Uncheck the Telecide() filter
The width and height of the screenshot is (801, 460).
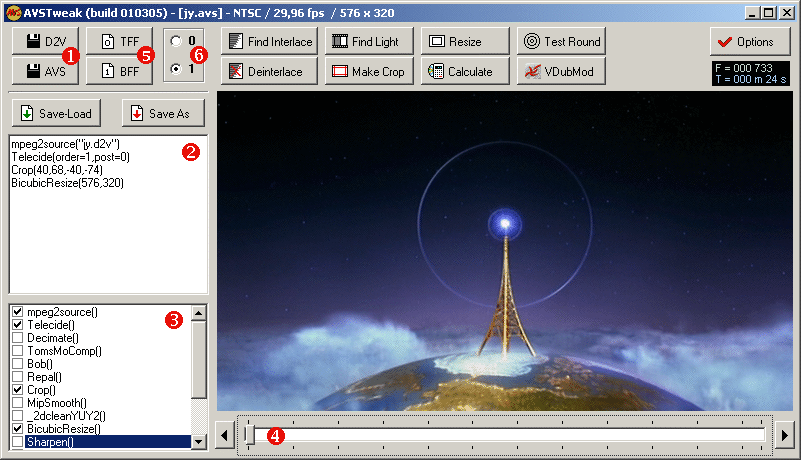click(x=17, y=325)
